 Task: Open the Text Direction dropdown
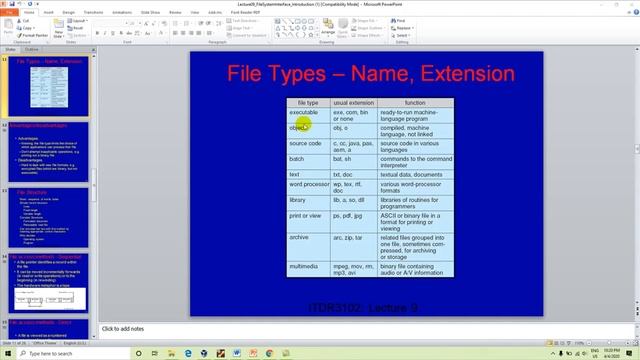click(x=242, y=21)
